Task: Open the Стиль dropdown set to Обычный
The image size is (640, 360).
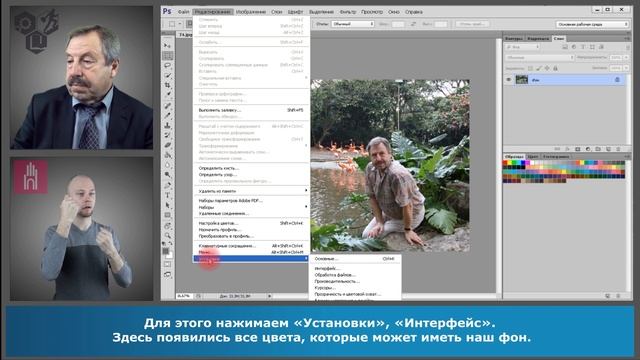Action: pos(353,24)
